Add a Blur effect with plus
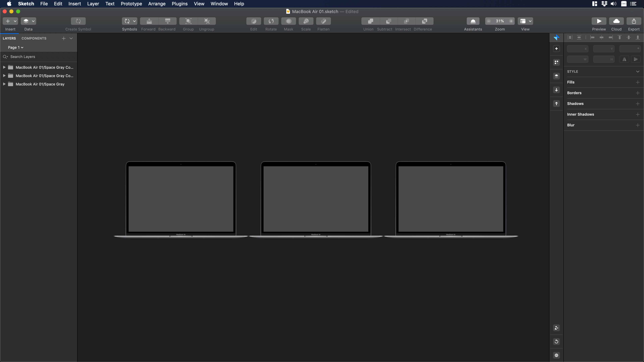 [637, 125]
